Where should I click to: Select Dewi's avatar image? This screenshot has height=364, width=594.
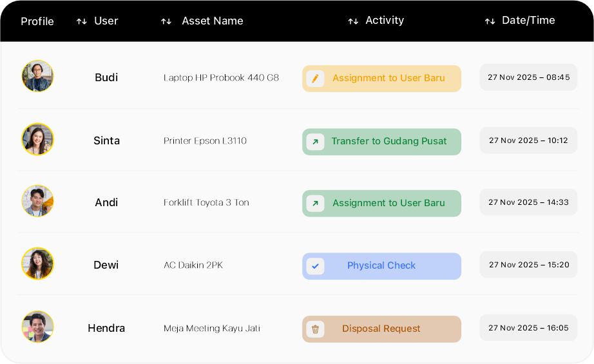point(37,264)
